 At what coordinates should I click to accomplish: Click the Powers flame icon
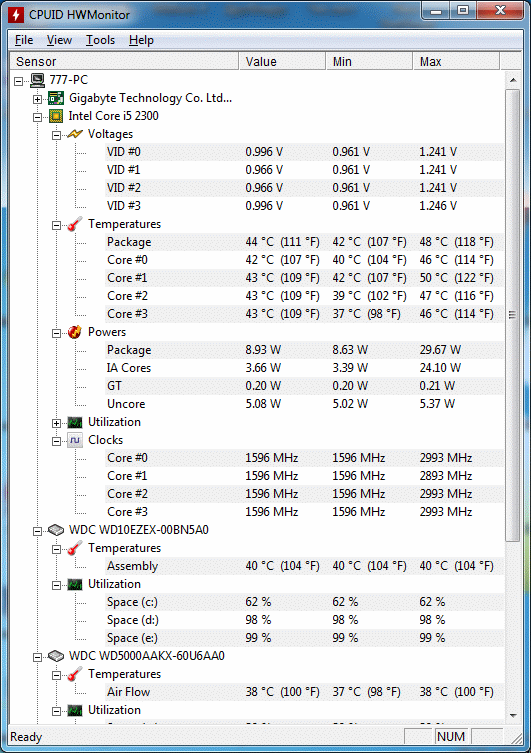coord(75,332)
